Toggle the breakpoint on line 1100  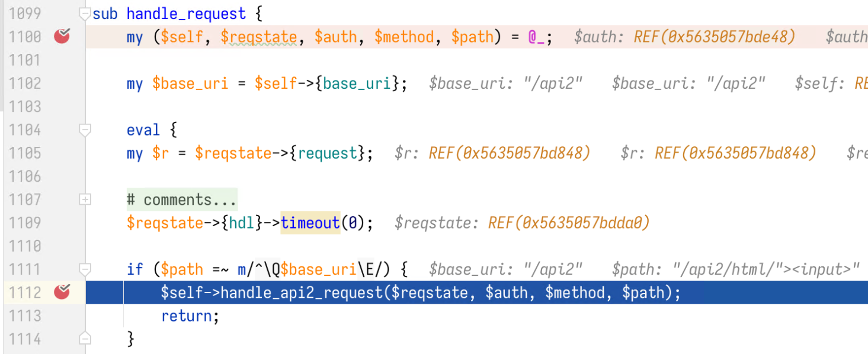(x=62, y=37)
